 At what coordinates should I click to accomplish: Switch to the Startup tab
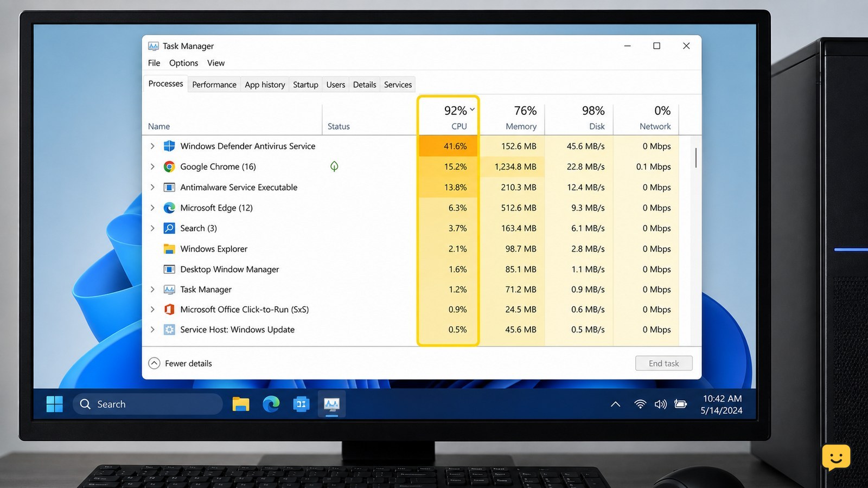pyautogui.click(x=305, y=85)
